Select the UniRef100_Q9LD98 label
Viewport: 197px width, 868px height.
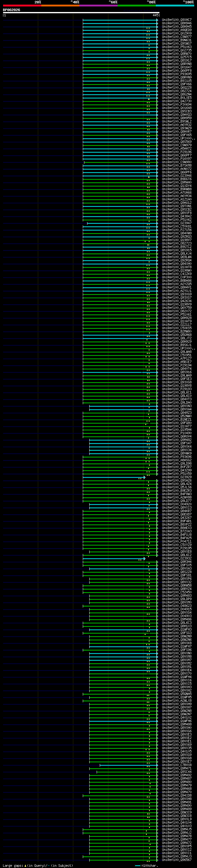coord(177,464)
